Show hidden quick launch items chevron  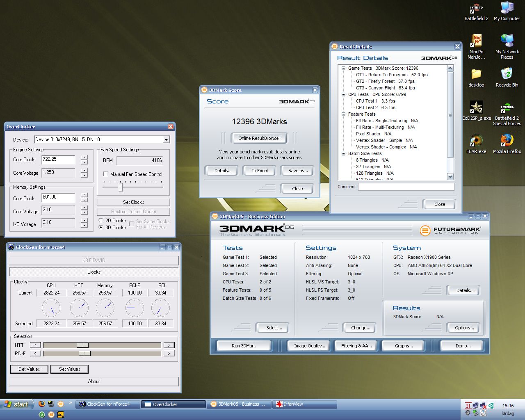70,403
